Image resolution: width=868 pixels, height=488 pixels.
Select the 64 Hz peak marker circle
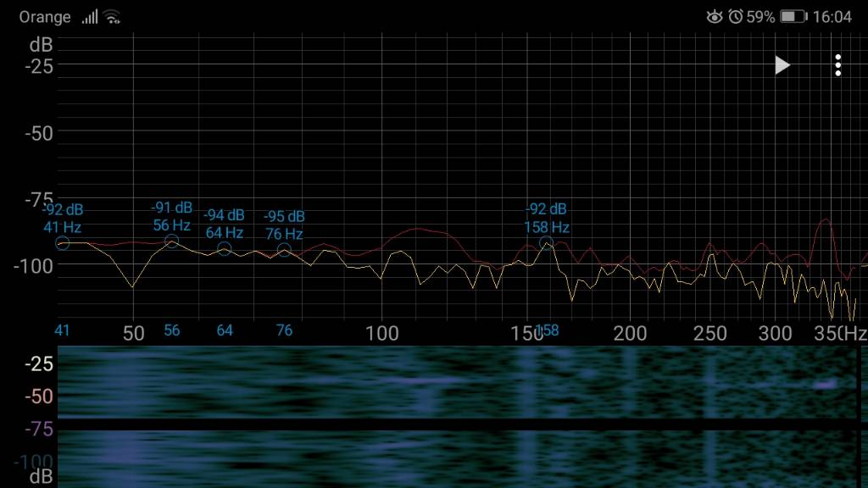[224, 249]
